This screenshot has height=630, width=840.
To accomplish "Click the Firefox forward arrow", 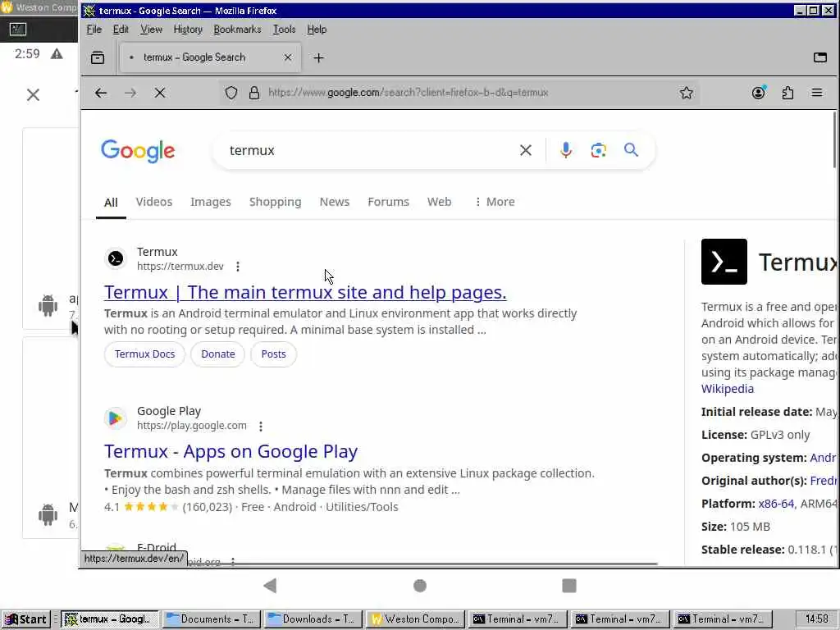I will click(x=130, y=93).
